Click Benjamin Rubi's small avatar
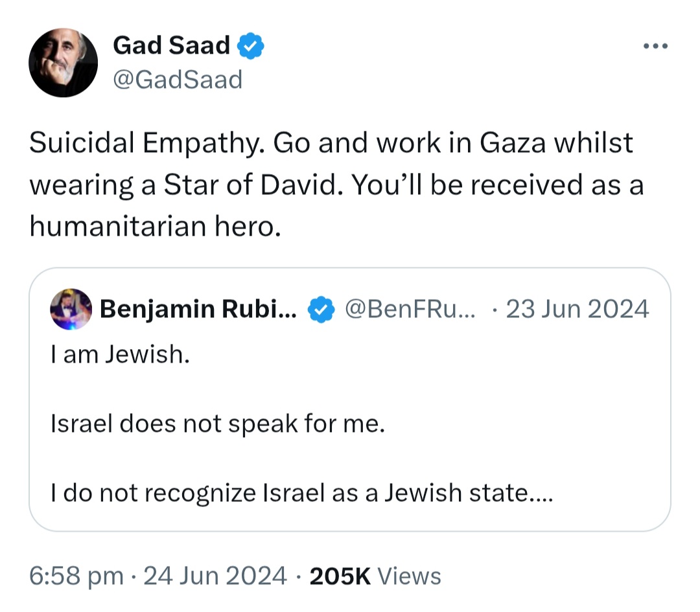Image resolution: width=700 pixels, height=612 pixels. (x=71, y=310)
